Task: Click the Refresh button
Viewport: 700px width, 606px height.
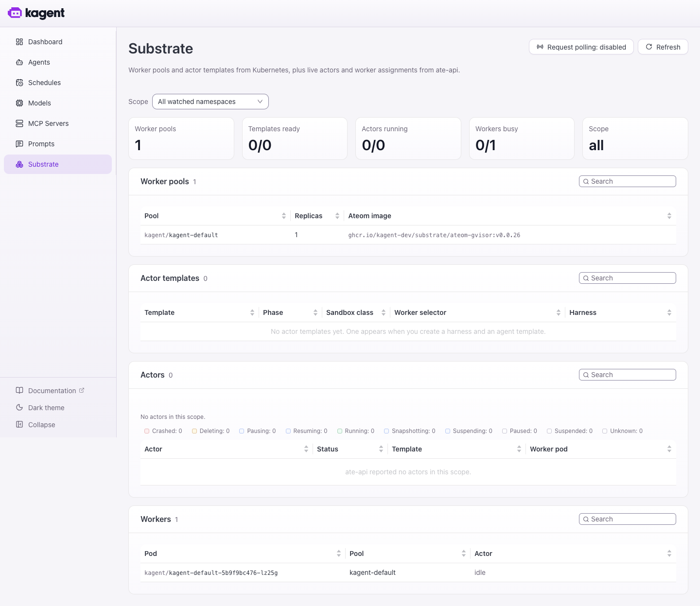Action: [663, 47]
